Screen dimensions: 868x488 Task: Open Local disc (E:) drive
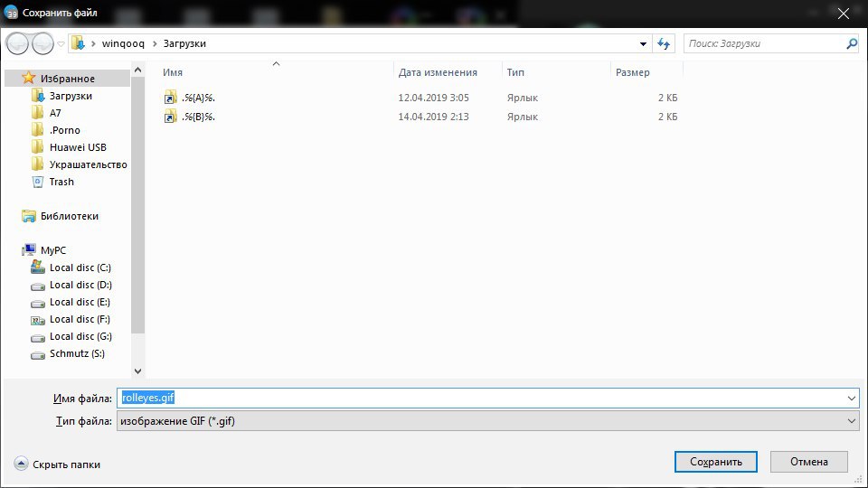click(80, 302)
